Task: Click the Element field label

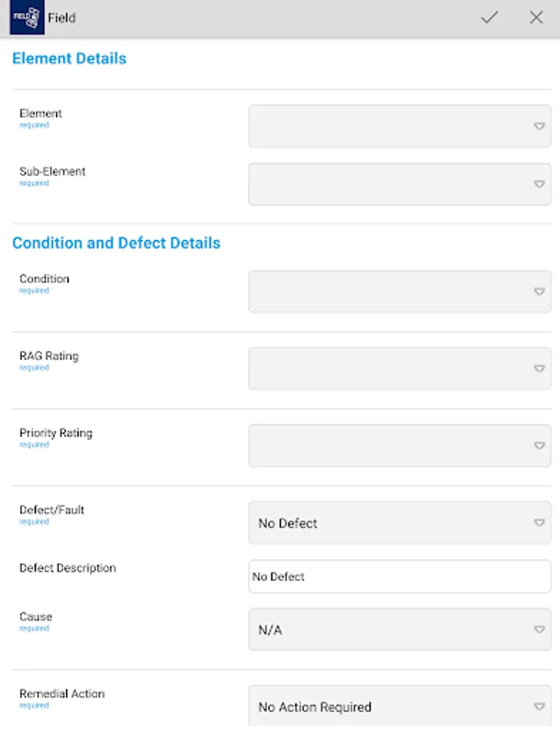Action: tap(41, 114)
